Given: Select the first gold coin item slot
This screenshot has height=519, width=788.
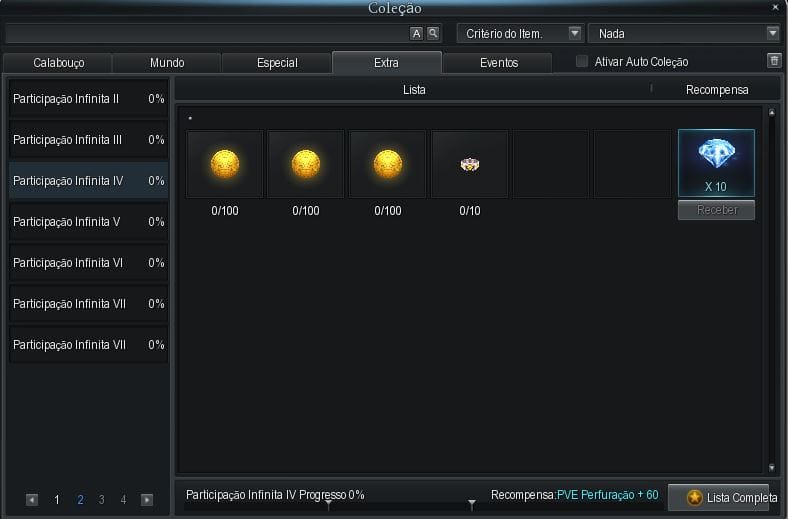Looking at the screenshot, I should pyautogui.click(x=224, y=164).
